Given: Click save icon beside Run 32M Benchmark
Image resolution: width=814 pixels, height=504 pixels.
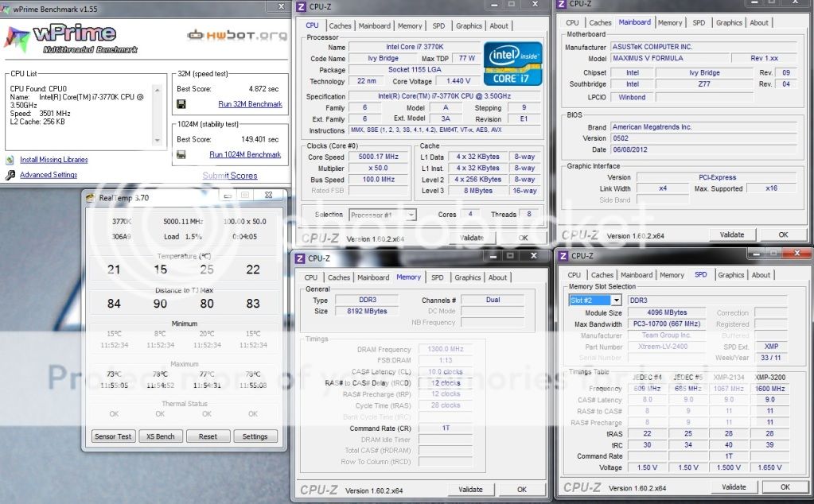Looking at the screenshot, I should [181, 104].
